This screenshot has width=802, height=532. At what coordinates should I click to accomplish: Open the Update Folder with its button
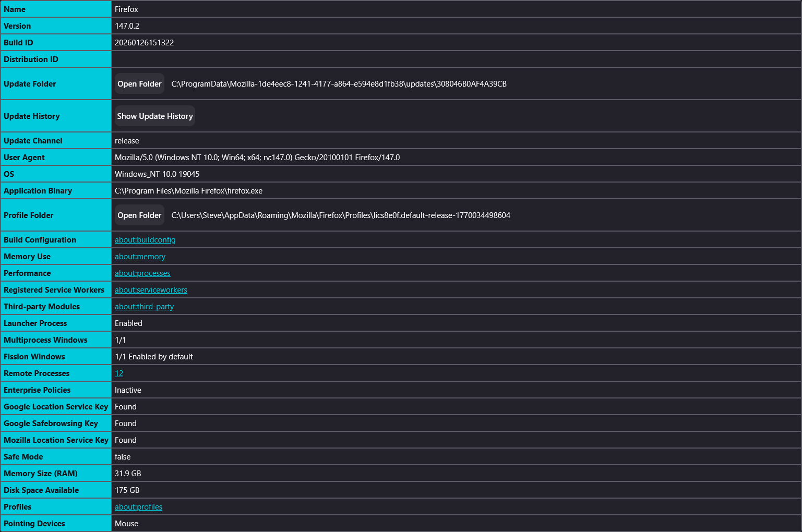coord(139,84)
